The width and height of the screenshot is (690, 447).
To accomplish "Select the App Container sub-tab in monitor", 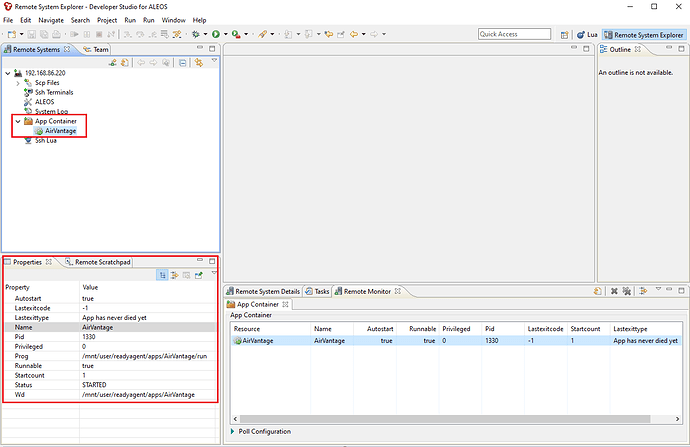I will (258, 304).
